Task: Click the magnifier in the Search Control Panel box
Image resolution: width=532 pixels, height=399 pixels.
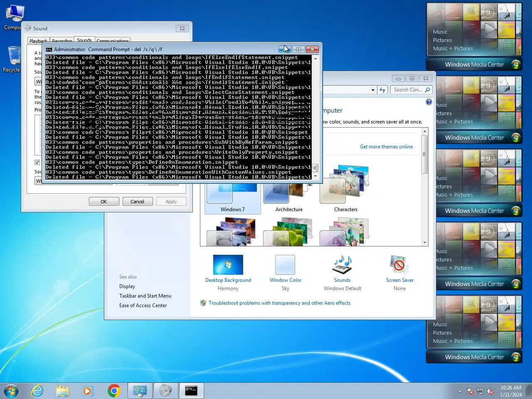Action: point(427,89)
